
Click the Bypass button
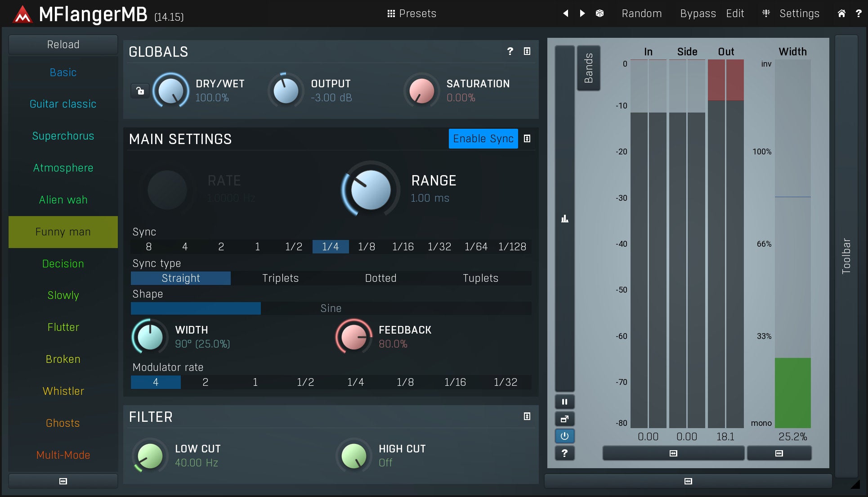point(698,14)
